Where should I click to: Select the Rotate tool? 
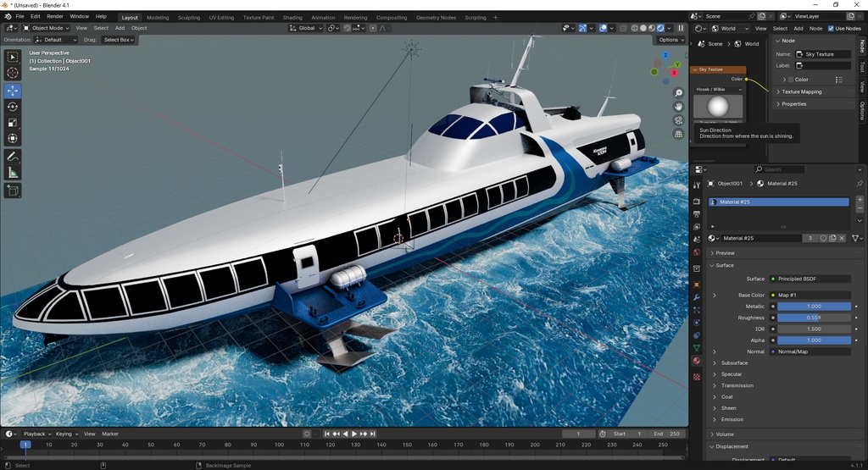point(13,107)
